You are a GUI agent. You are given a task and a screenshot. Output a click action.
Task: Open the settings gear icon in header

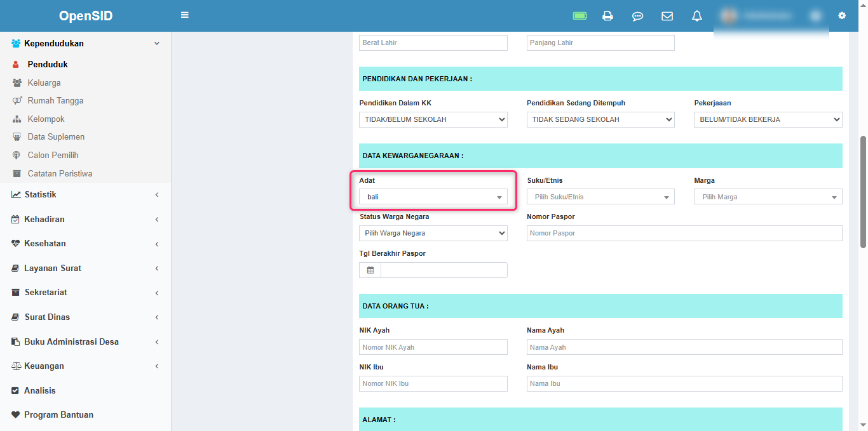click(x=842, y=15)
